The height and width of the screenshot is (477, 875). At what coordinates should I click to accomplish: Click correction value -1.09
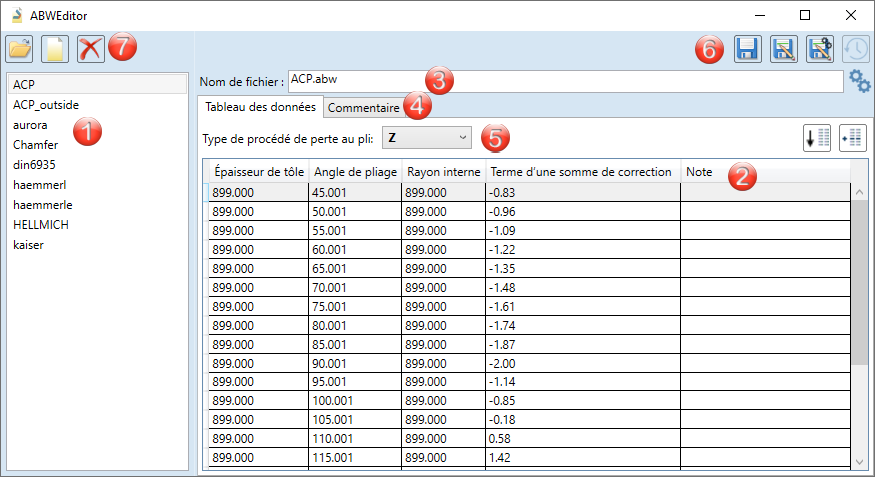[x=583, y=230]
